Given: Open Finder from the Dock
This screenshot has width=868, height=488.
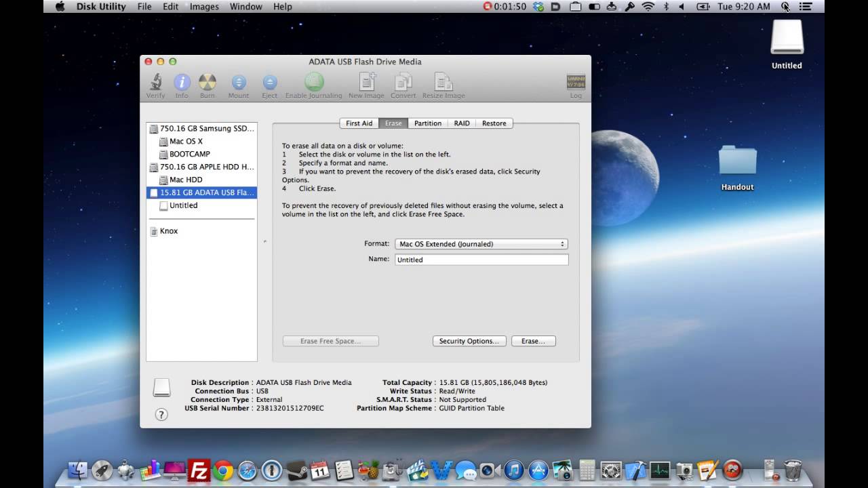Looking at the screenshot, I should click(x=78, y=470).
